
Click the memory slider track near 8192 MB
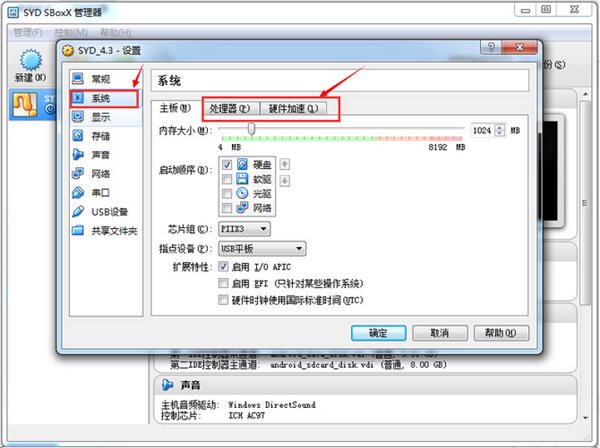(459, 129)
